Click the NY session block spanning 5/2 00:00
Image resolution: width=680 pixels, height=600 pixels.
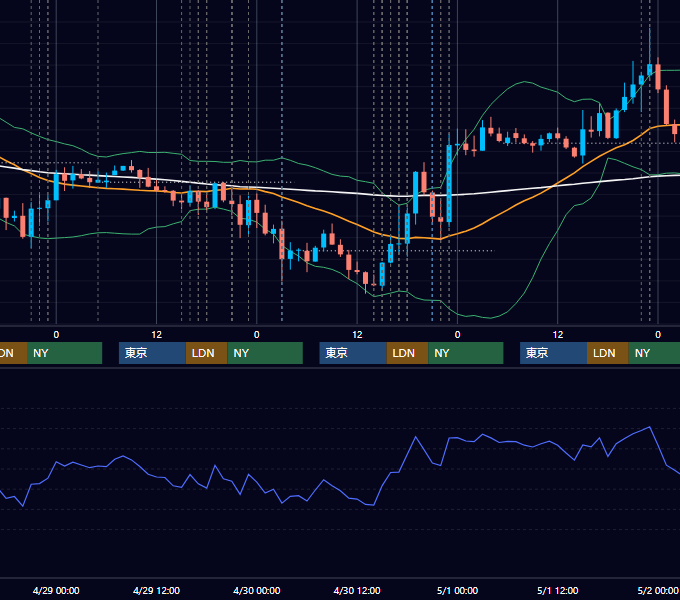click(654, 353)
